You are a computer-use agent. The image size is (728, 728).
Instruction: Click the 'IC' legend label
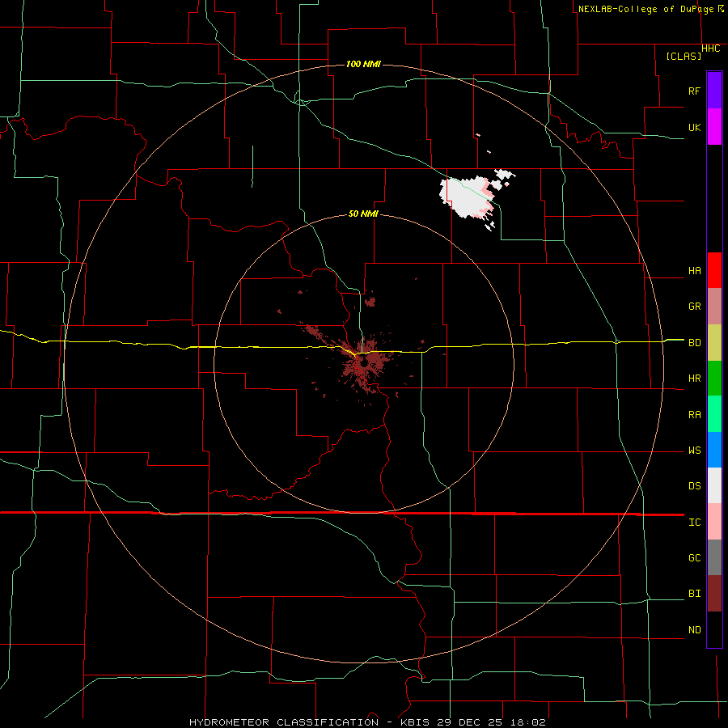click(694, 523)
